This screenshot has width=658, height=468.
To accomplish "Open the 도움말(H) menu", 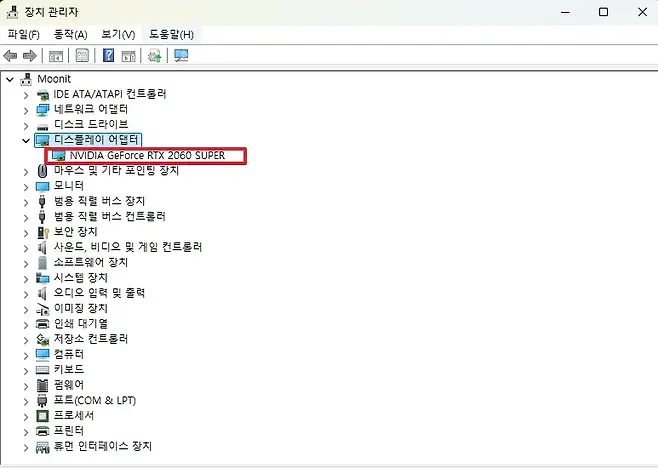I will (171, 34).
